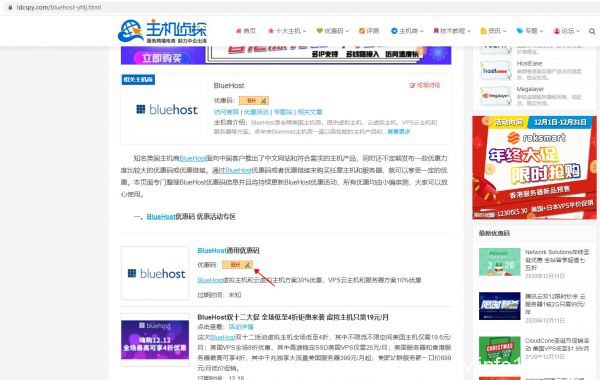The width and height of the screenshot is (600, 380).
Task: Click the Megalayer name in sidebar
Action: (530, 89)
